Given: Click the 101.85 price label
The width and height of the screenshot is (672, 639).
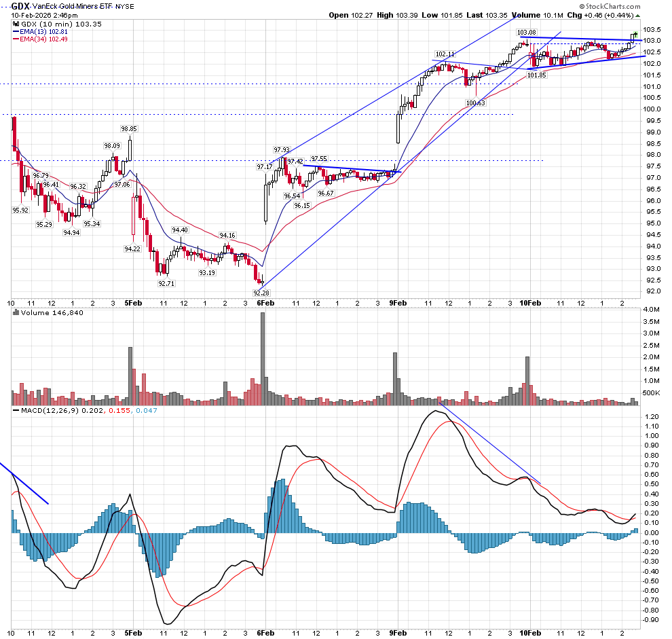Looking at the screenshot, I should (536, 75).
